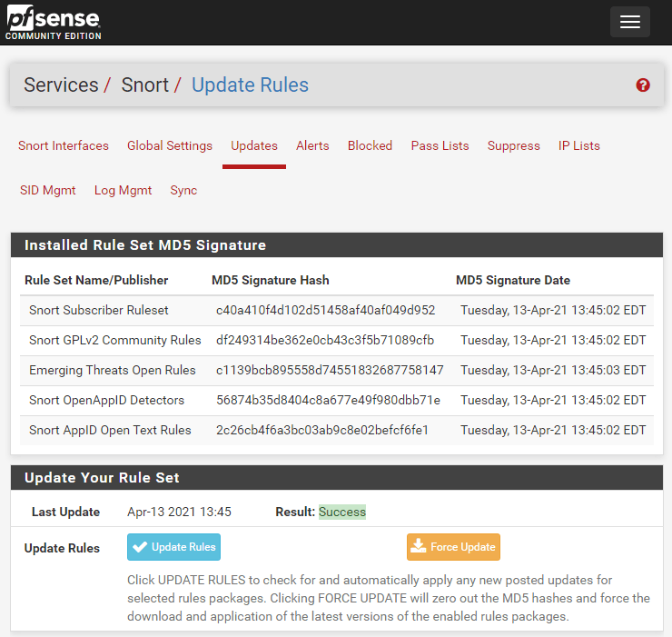Click the red help question mark icon
The height and width of the screenshot is (637, 672).
[x=643, y=85]
